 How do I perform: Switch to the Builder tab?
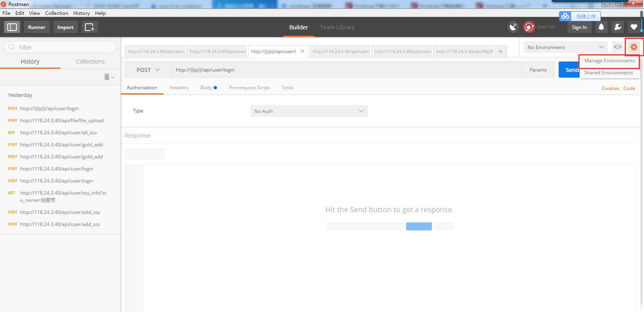(299, 27)
